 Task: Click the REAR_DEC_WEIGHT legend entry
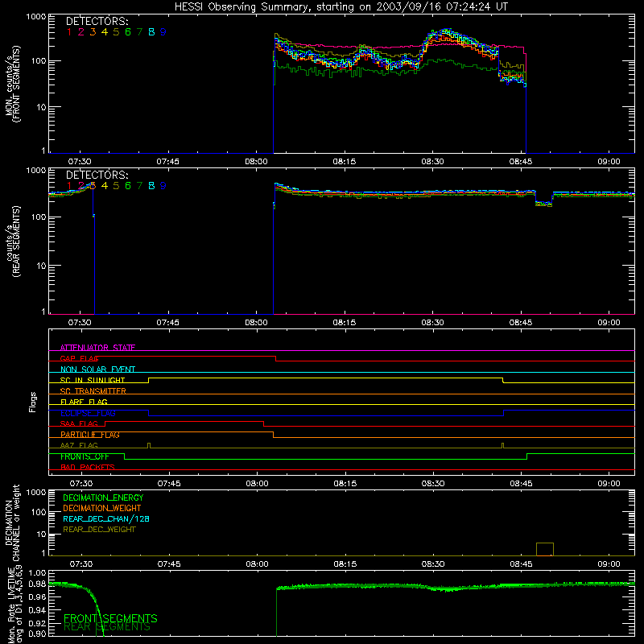pyautogui.click(x=99, y=530)
